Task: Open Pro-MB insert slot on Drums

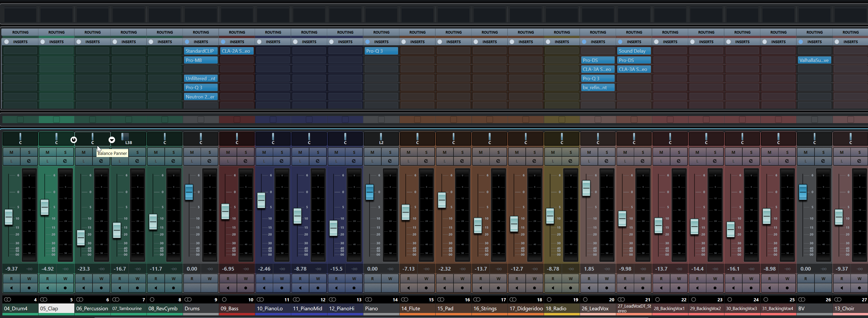Action: (x=201, y=60)
